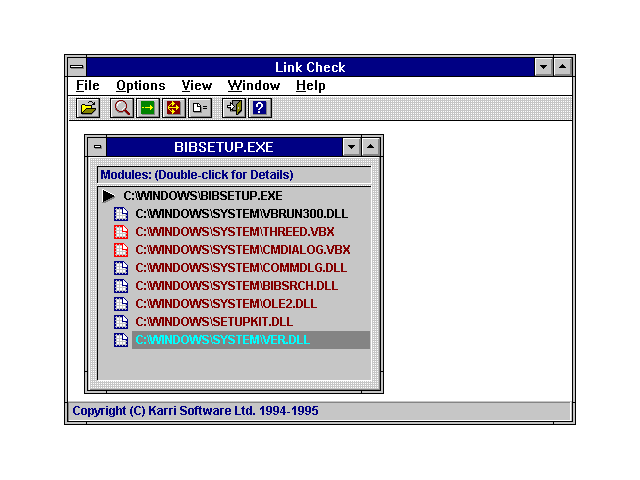Click the red file icon beside CMDIALOG.VBX

(x=120, y=250)
